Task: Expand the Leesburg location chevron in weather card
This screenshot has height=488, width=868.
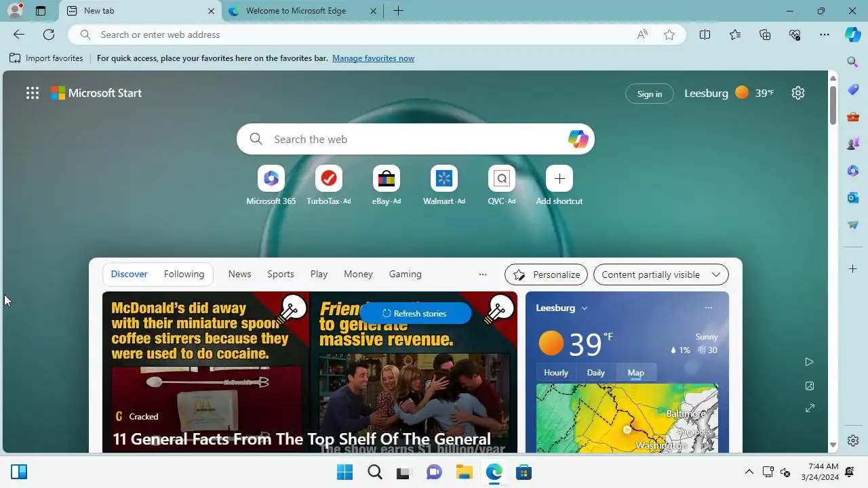Action: pyautogui.click(x=585, y=308)
